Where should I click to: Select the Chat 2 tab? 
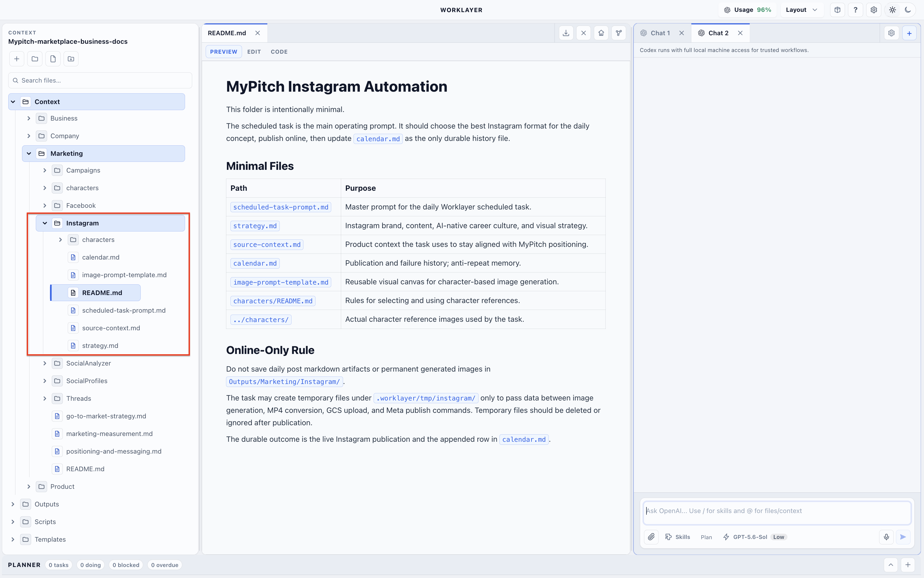(718, 33)
